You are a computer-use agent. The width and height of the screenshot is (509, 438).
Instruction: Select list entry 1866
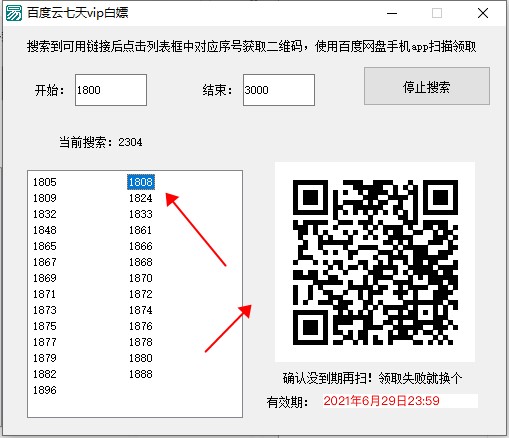click(x=141, y=246)
